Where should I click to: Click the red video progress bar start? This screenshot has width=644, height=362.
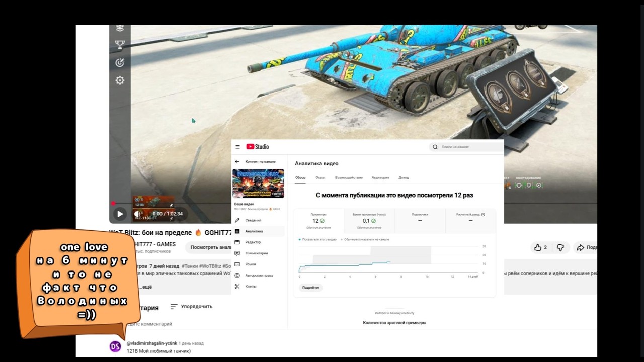coord(113,204)
